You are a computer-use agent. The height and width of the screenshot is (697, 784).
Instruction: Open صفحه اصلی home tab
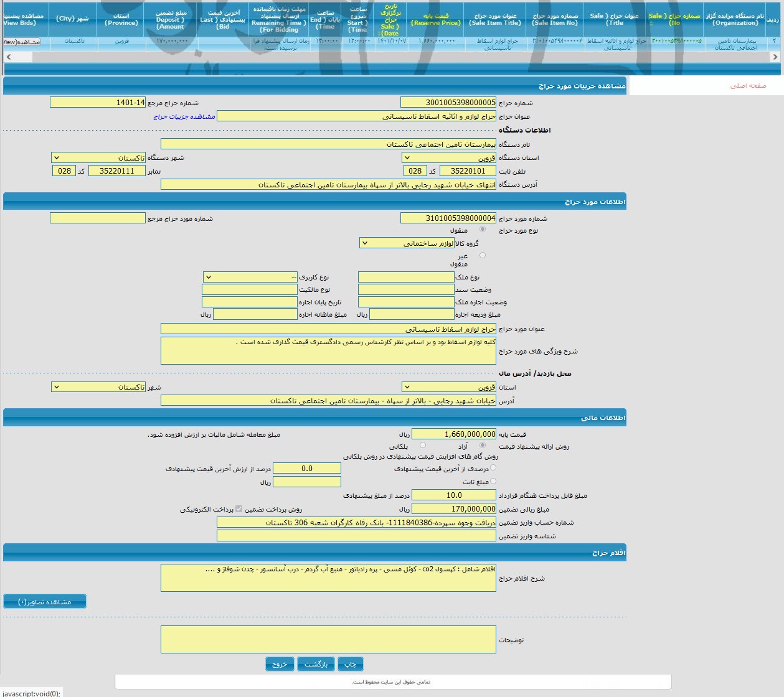748,86
